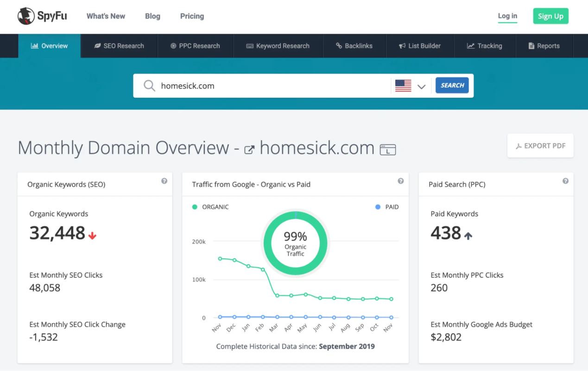Click the Log in link
Viewport: 588px width, 371px height.
[507, 16]
